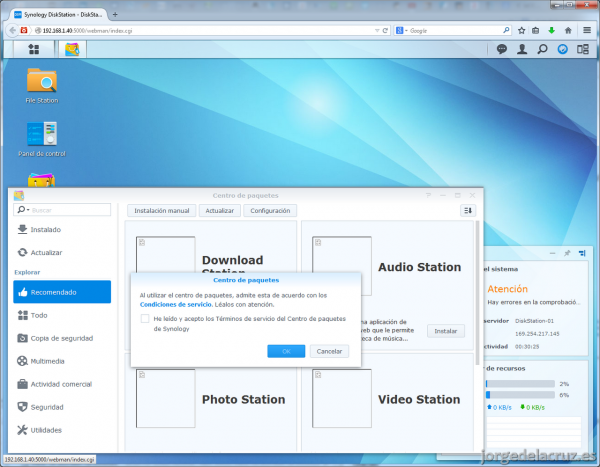
Task: Open the Audio Station package thumbnail
Action: (342, 266)
